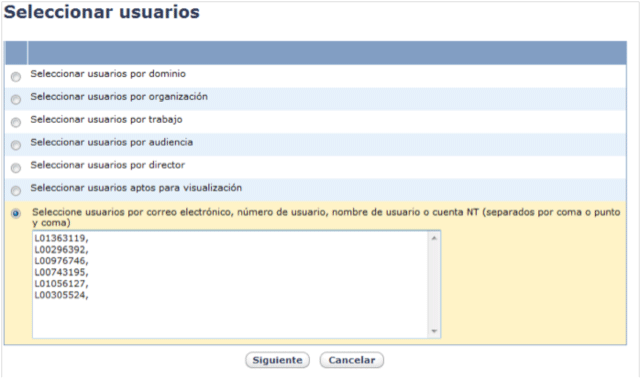The image size is (640, 379).
Task: Pick the 'por trabajo' radio button
Action: pos(16,122)
